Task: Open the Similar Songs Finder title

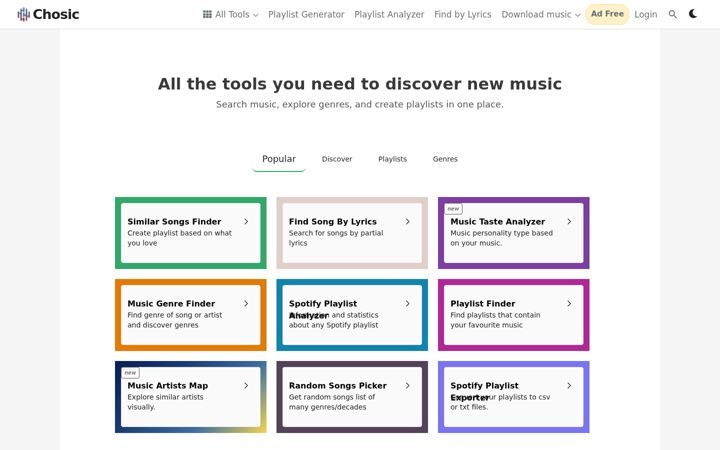Action: (174, 221)
